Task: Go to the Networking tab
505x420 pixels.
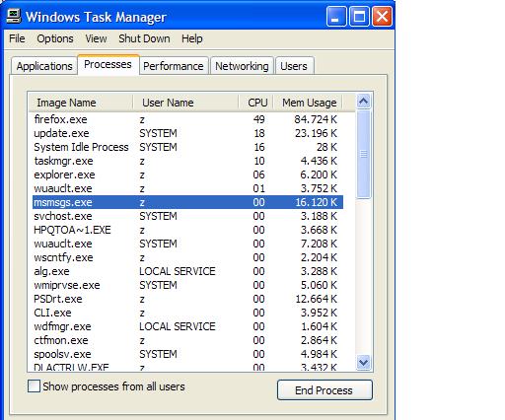Action: [x=242, y=66]
